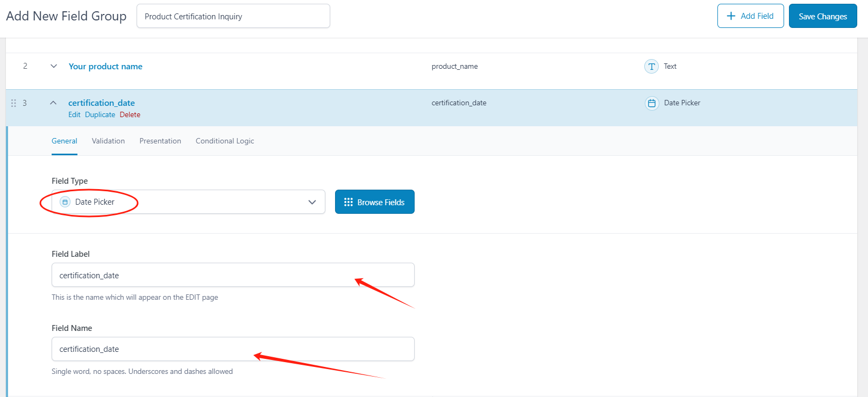Click the Date Picker calendar icon in row 3

pos(652,103)
